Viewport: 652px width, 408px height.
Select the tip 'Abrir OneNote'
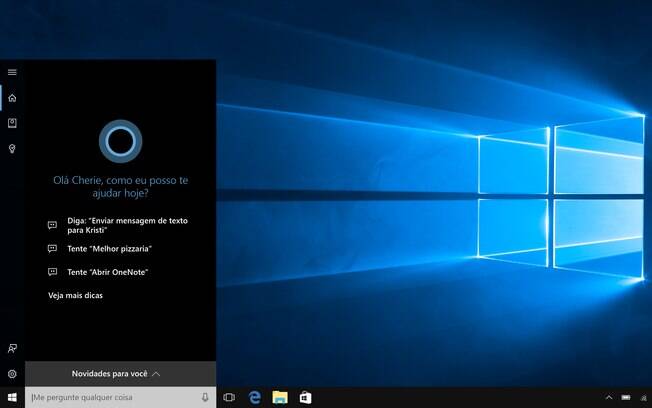[x=108, y=272]
